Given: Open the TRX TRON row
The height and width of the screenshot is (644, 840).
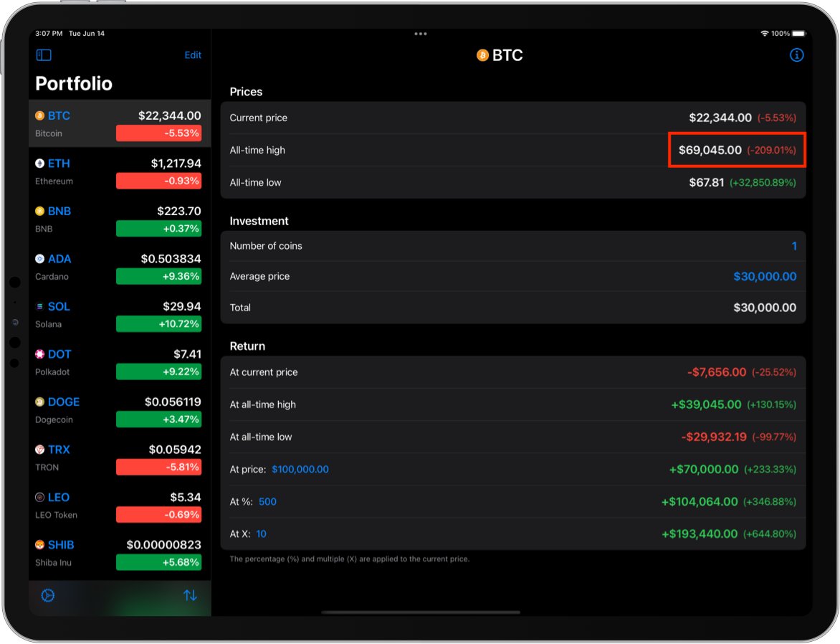Looking at the screenshot, I should pos(120,458).
